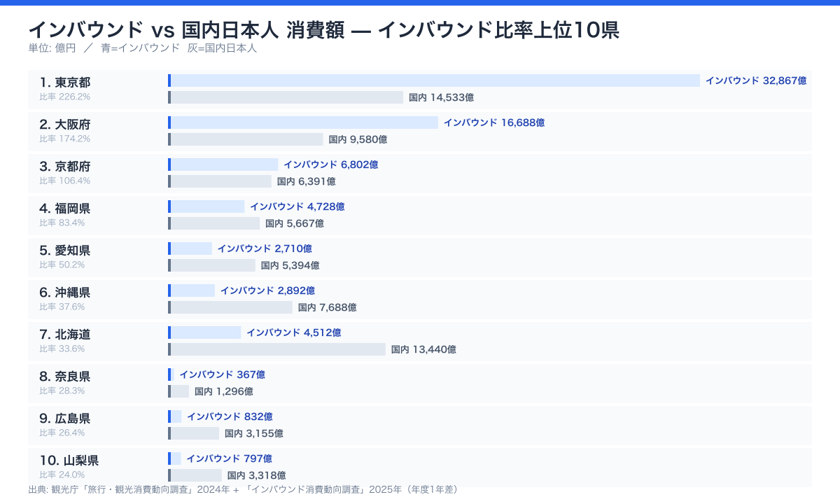This screenshot has height=504, width=840.
Task: Click the label インバウンド 832億
Action: point(230,416)
